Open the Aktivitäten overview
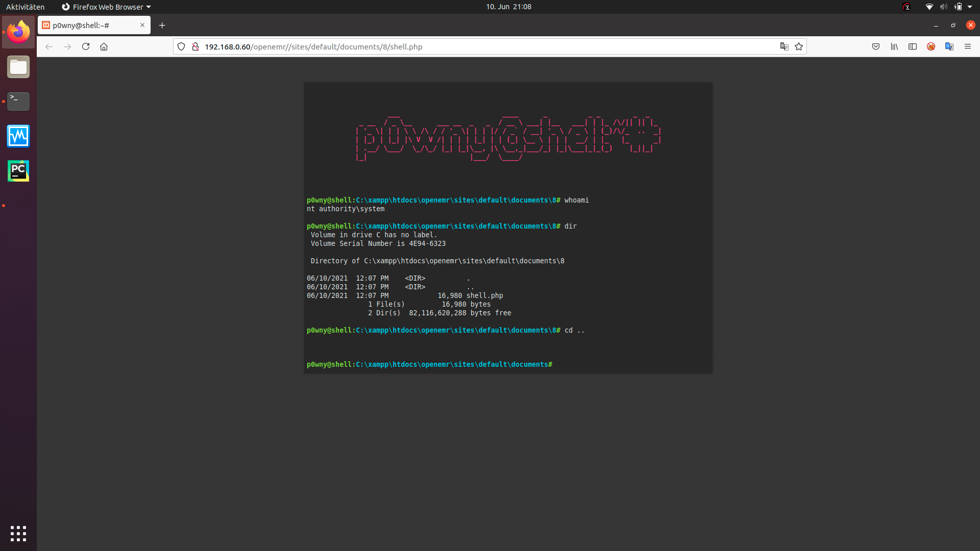 point(26,7)
